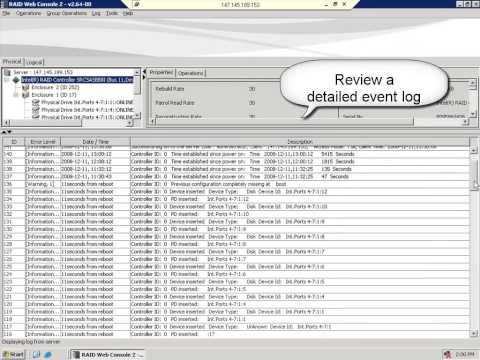The width and height of the screenshot is (480, 360).
Task: Click event log scrollbar down arrow
Action: [473, 333]
